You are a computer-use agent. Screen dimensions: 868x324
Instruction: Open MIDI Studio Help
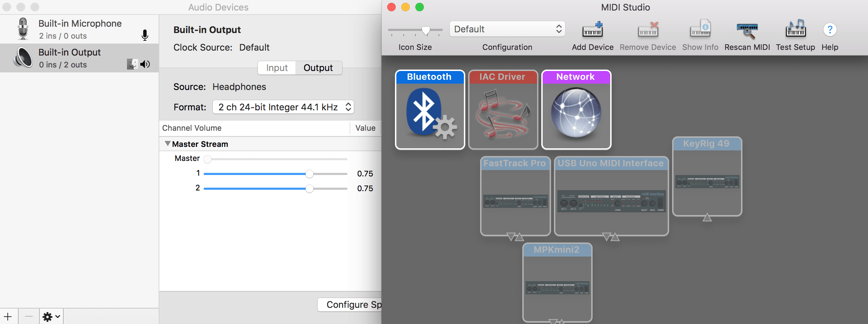[830, 30]
